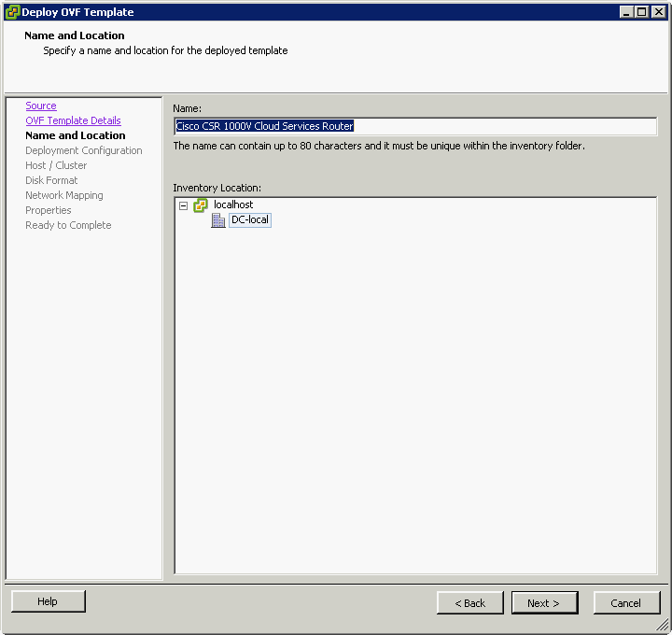Image resolution: width=672 pixels, height=635 pixels.
Task: Click the Name text field
Action: coord(414,126)
